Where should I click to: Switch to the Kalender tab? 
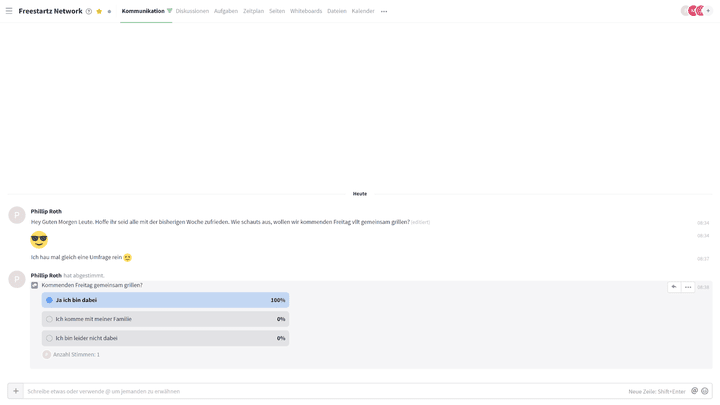[363, 11]
